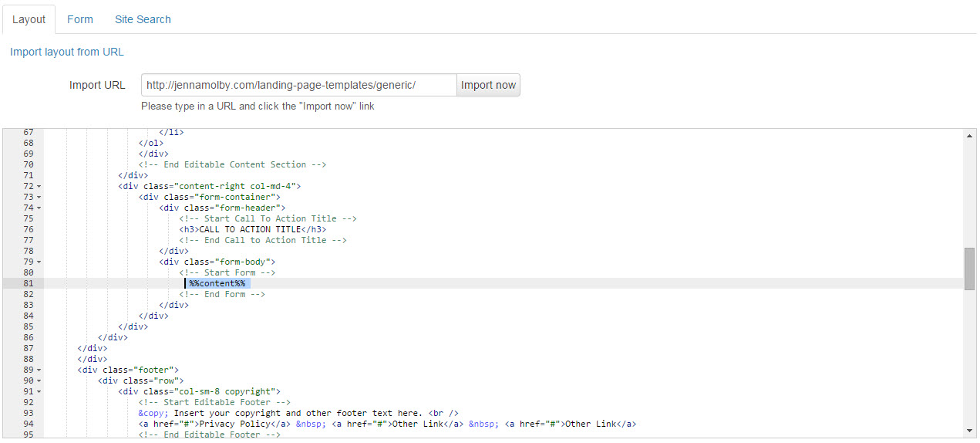
Task: Fold the row div at line 90
Action: click(x=39, y=381)
